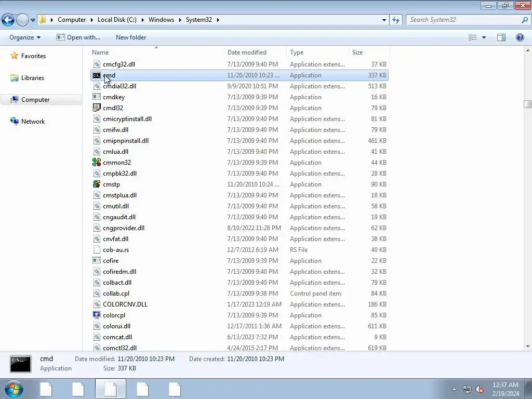Select cmipnpinstall.dll file name
Image resolution: width=532 pixels, height=399 pixels.
[x=126, y=140]
